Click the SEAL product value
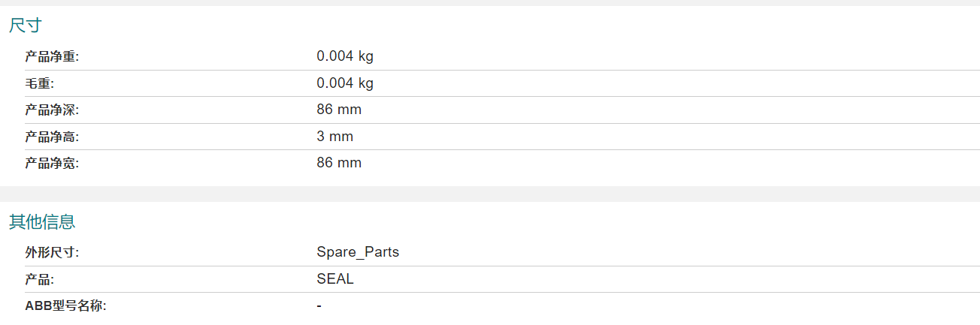The width and height of the screenshot is (980, 325). (x=335, y=279)
